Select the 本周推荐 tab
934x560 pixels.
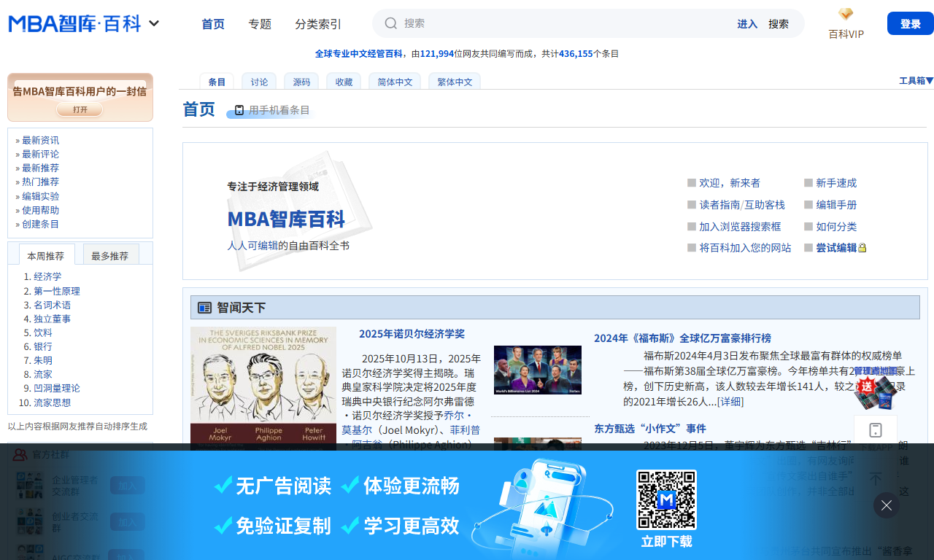pyautogui.click(x=46, y=255)
